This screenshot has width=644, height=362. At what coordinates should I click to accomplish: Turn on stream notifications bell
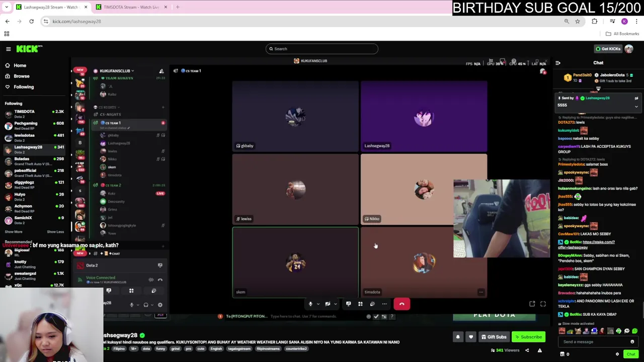458,337
